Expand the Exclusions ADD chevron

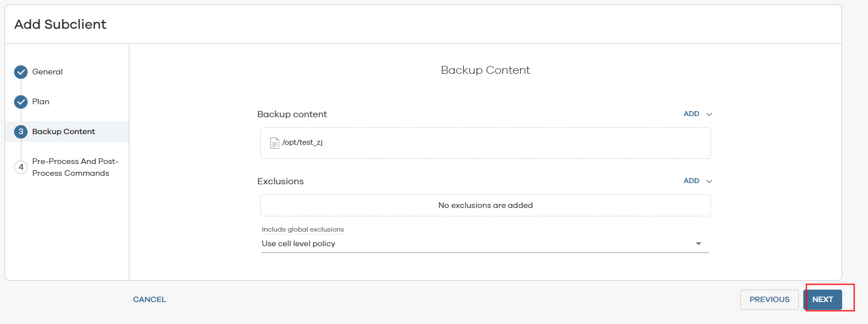pyautogui.click(x=709, y=181)
